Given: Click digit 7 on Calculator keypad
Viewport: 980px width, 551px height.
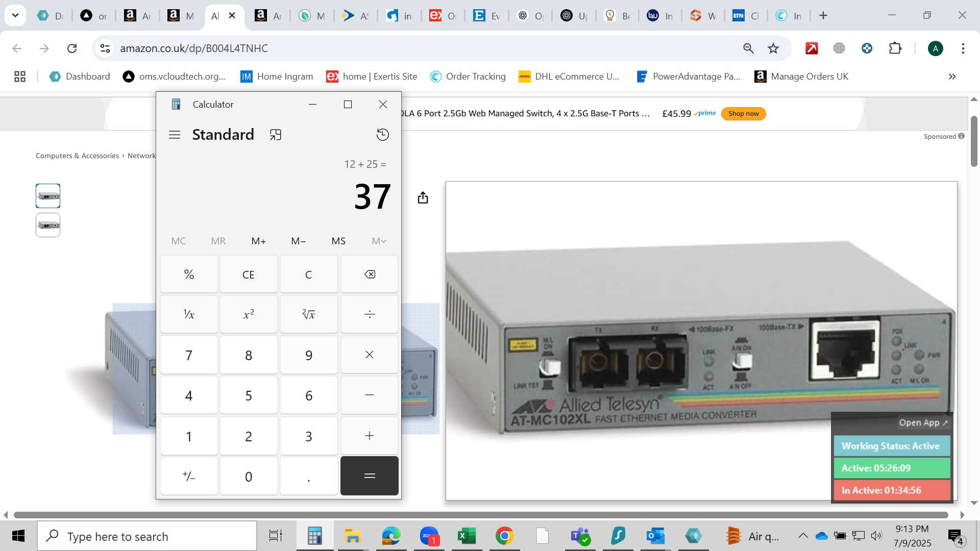Looking at the screenshot, I should (x=189, y=355).
